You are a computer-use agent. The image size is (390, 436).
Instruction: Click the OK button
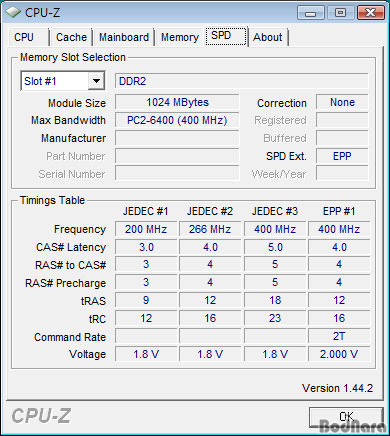click(346, 417)
